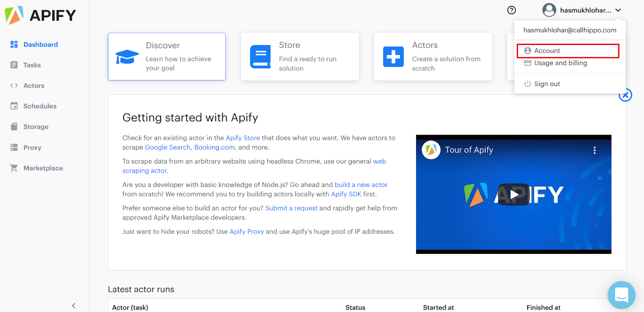
Task: Open Tasks in the sidebar
Action: [x=32, y=65]
